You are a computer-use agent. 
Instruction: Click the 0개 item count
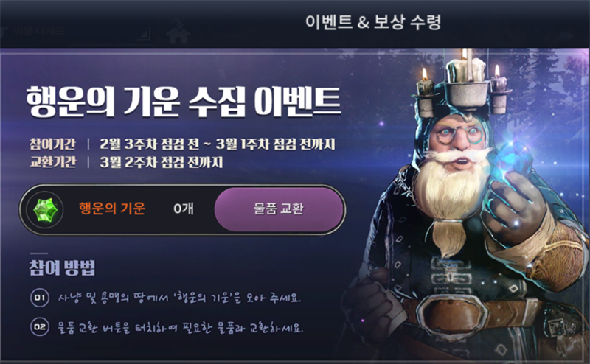click(x=184, y=209)
